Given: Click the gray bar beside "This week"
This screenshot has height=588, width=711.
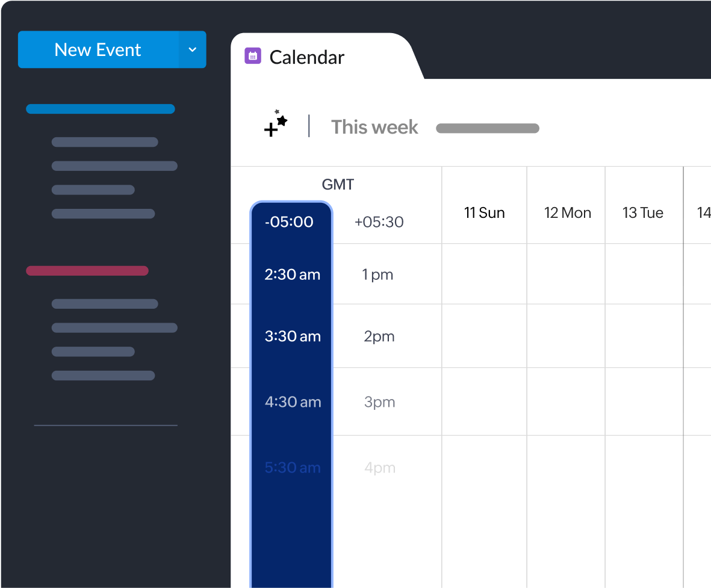Looking at the screenshot, I should (x=487, y=128).
